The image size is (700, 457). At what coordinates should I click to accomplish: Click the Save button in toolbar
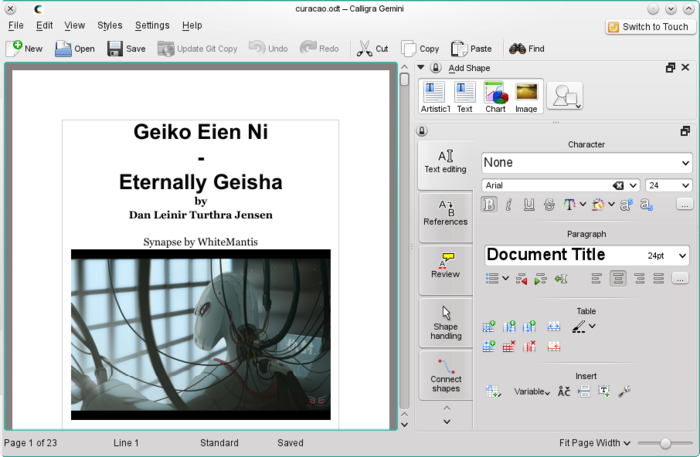tap(126, 48)
